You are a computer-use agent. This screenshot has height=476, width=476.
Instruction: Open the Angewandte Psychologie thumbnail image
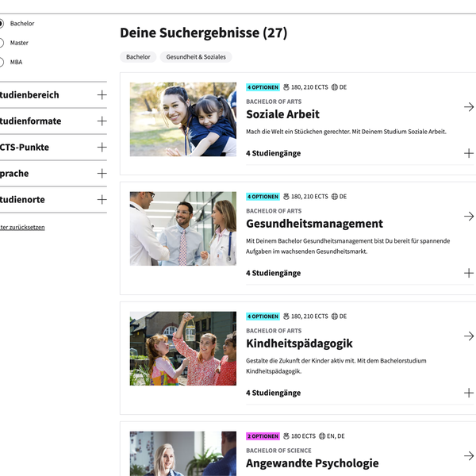(x=183, y=454)
